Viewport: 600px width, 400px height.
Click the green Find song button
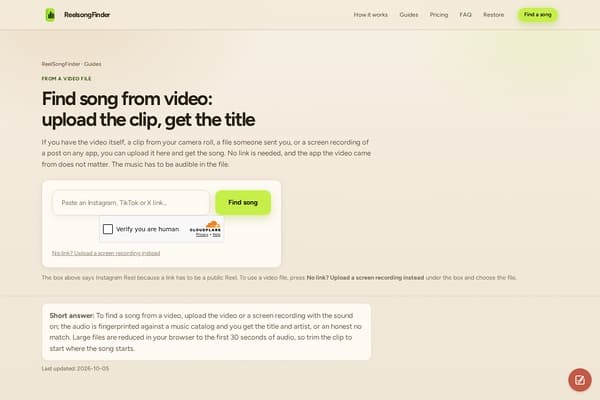pos(243,202)
